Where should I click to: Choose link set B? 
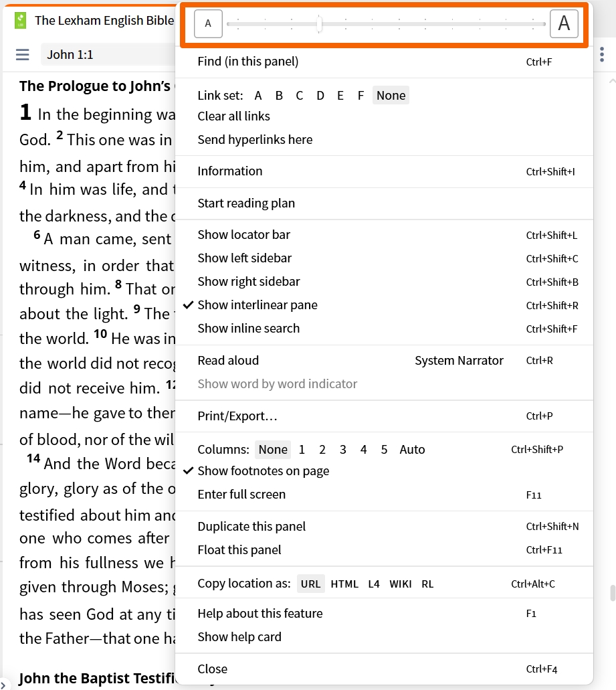coord(279,96)
